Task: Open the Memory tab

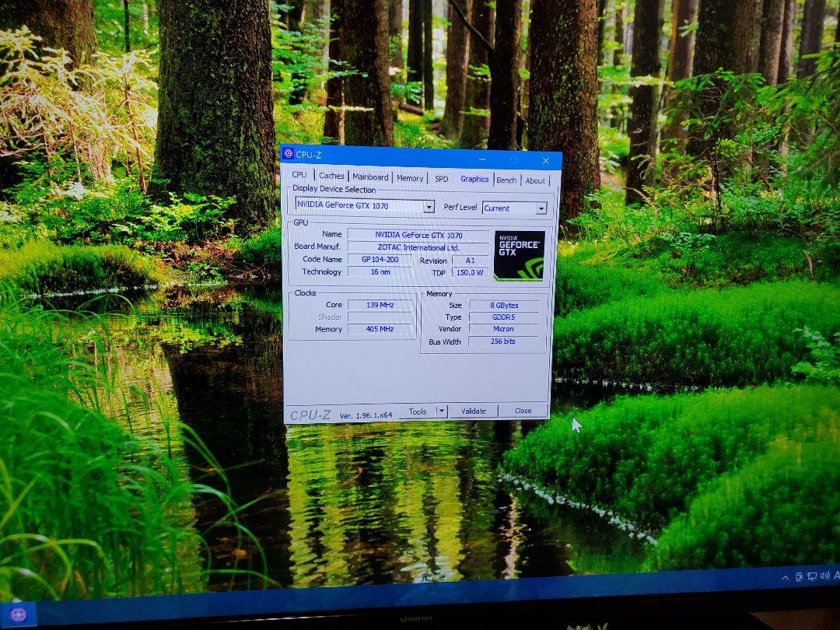Action: click(410, 178)
